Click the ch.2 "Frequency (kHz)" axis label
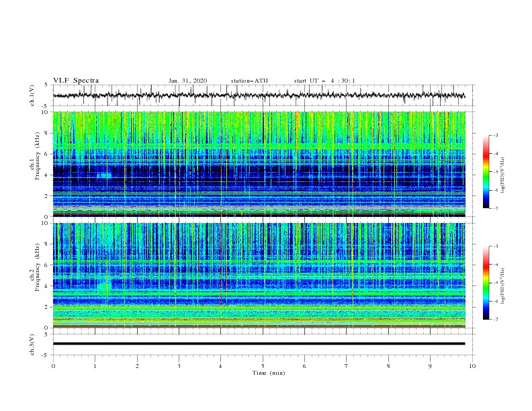The image size is (532, 411). (38, 267)
